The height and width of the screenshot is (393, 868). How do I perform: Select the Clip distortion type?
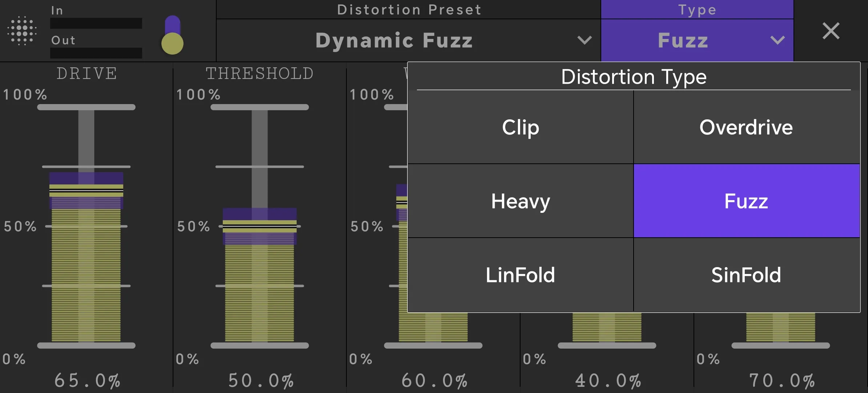click(x=521, y=127)
